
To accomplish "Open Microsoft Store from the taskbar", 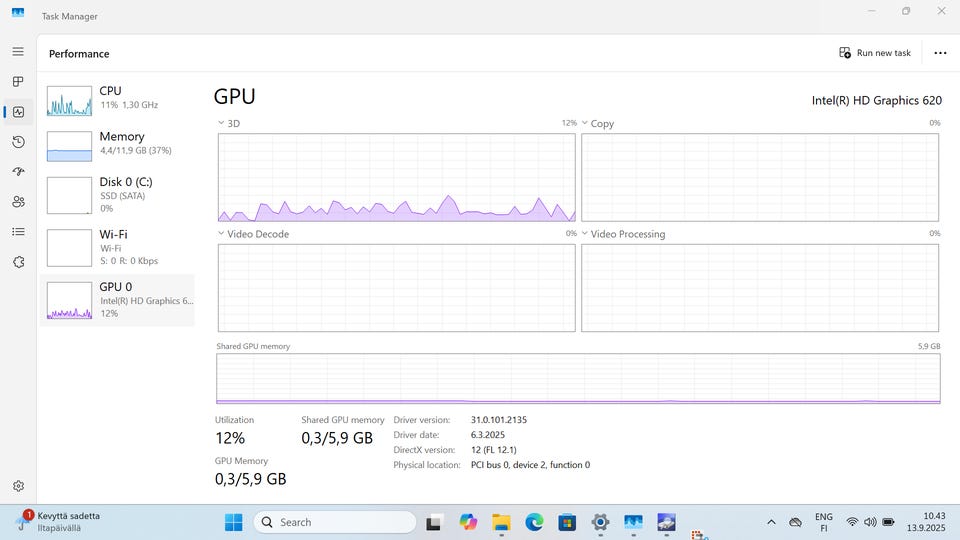I will pos(567,522).
